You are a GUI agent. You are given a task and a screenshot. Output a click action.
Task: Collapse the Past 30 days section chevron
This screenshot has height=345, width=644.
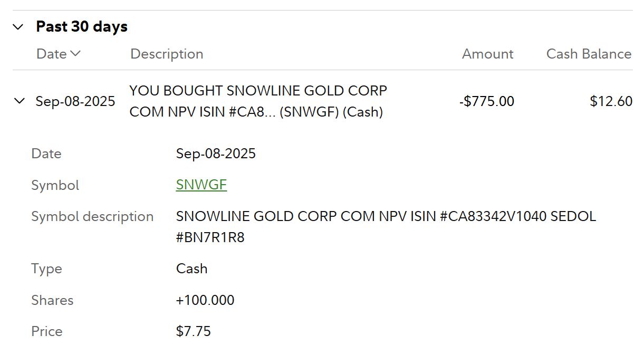point(18,27)
